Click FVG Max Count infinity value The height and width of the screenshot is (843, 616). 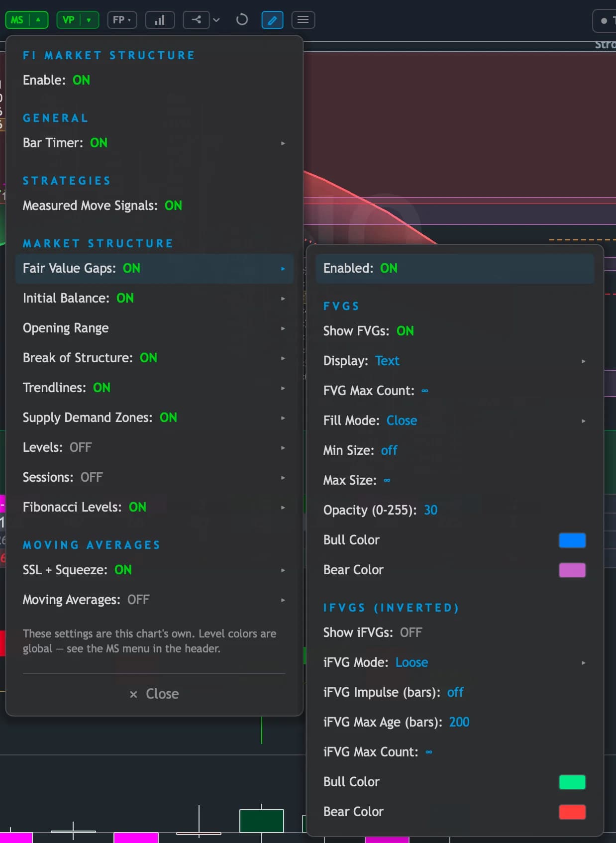click(425, 391)
